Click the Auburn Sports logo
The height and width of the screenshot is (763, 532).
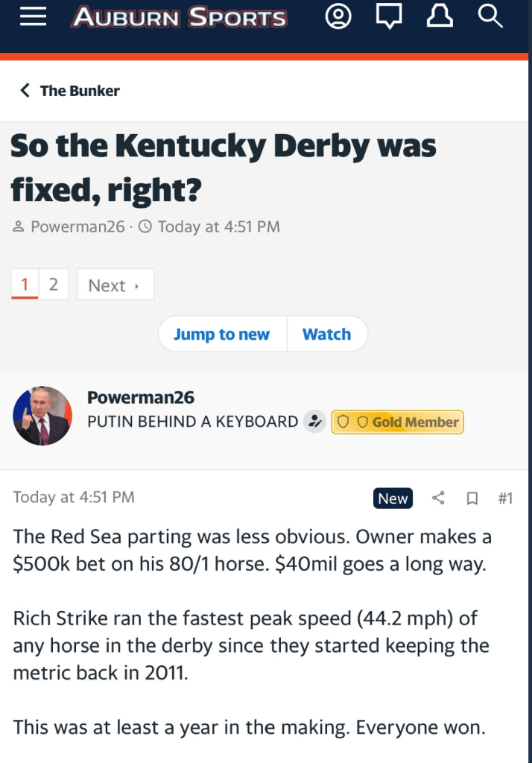coord(179,18)
